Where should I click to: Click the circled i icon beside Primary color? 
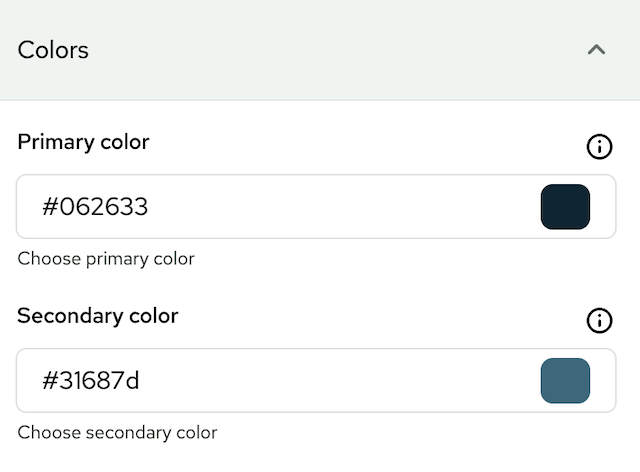598,147
